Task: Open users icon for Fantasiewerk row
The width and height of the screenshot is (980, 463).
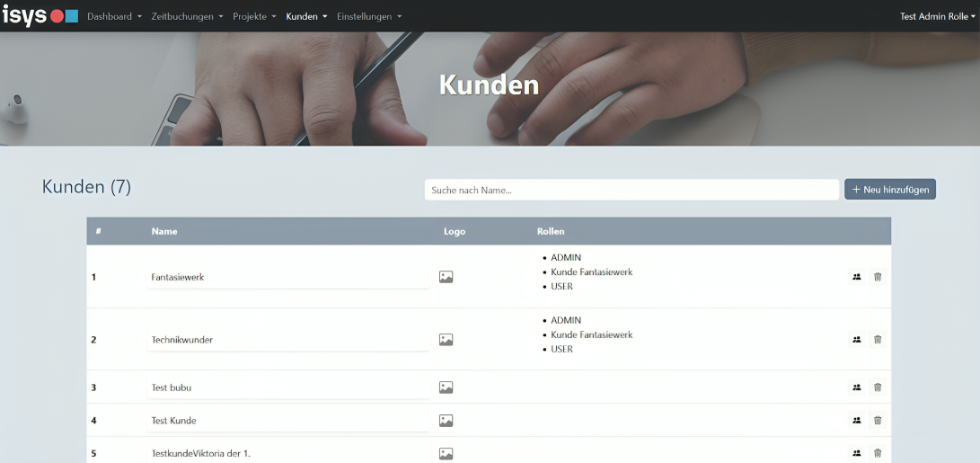Action: tap(857, 277)
